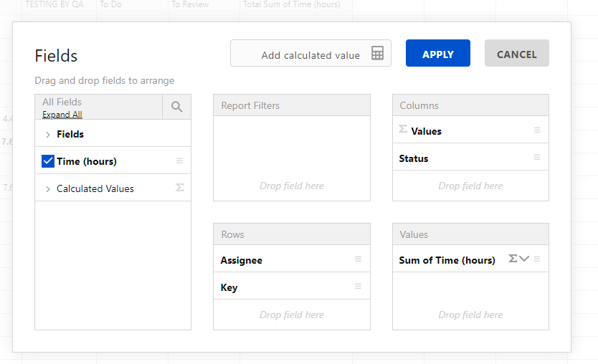Click the drag handle on Sum of Time (hours)
This screenshot has height=364, width=598.
[x=537, y=259]
